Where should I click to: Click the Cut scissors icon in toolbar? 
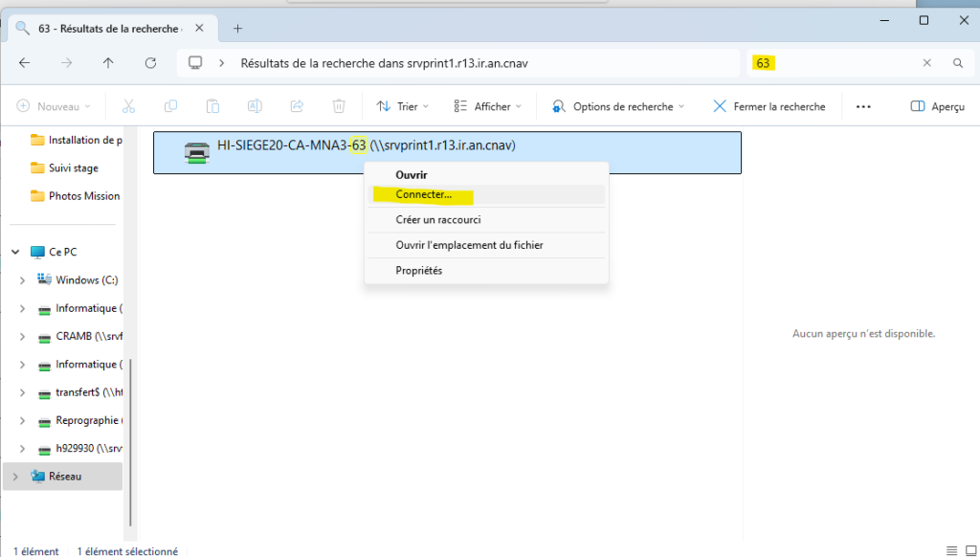tap(128, 106)
